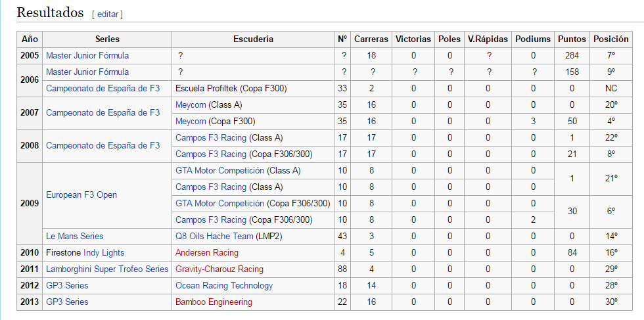Click 'Escuela Profiltek (Copa F300)' cell
The image size is (644, 320).
[x=254, y=88]
